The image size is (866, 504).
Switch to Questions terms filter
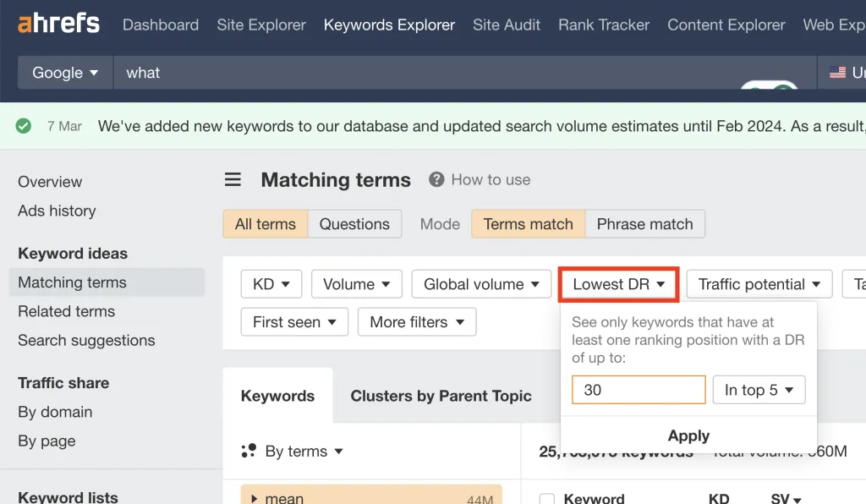point(354,224)
